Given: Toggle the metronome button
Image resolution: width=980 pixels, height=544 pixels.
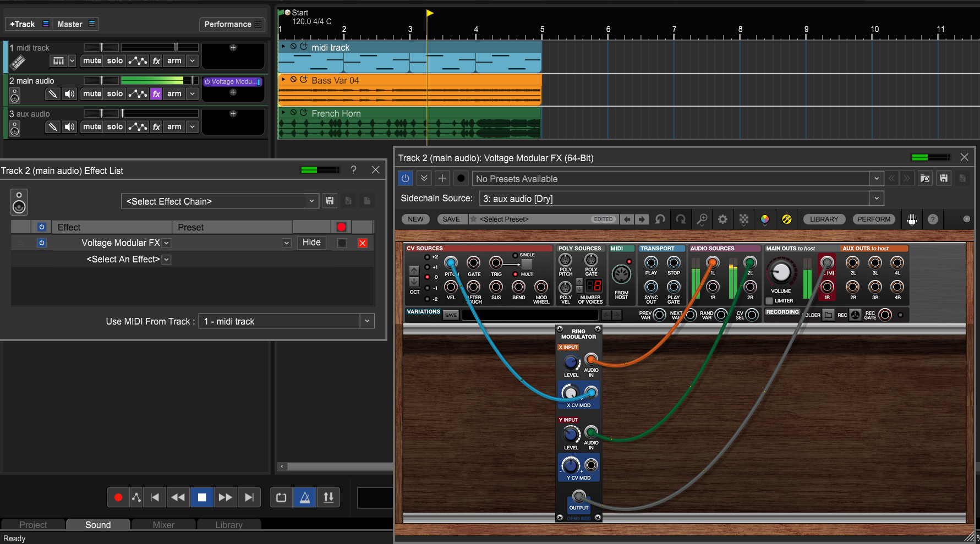Looking at the screenshot, I should pos(305,497).
